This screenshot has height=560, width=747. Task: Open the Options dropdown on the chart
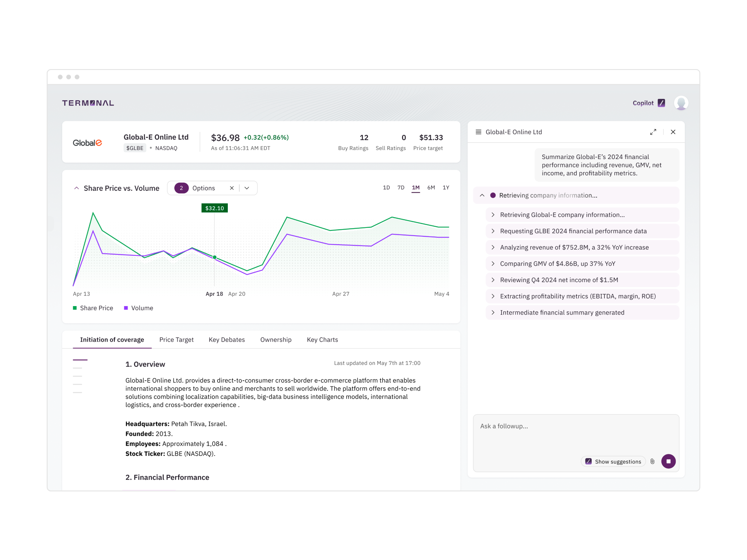247,188
